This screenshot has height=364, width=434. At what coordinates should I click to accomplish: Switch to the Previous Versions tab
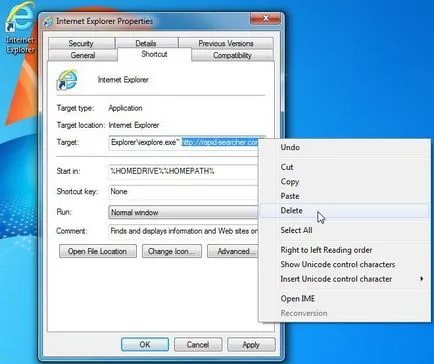226,43
